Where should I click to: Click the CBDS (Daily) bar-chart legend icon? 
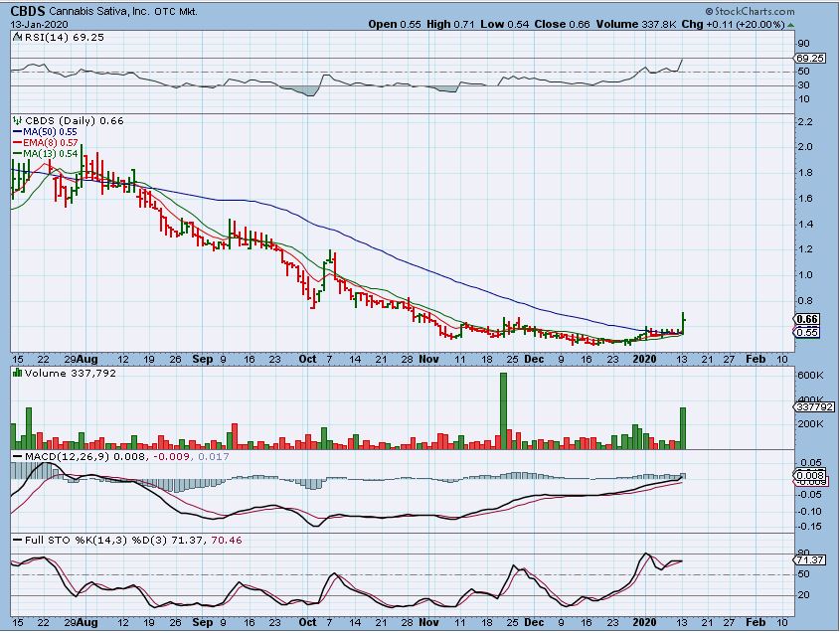tap(18, 121)
